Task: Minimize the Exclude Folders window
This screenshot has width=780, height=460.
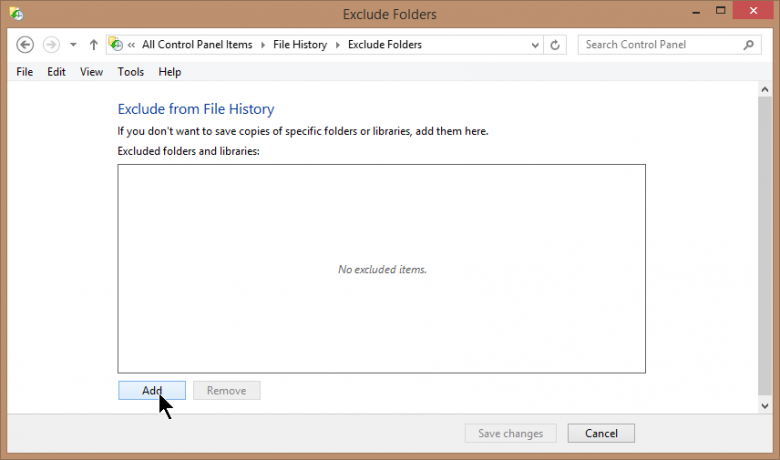Action: point(696,11)
